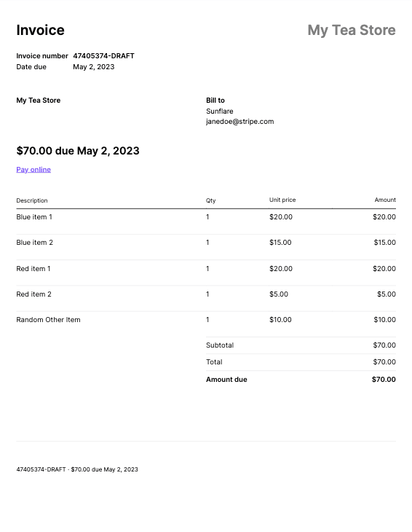Select the Red item 1 description
This screenshot has height=532, width=412.
tap(33, 268)
